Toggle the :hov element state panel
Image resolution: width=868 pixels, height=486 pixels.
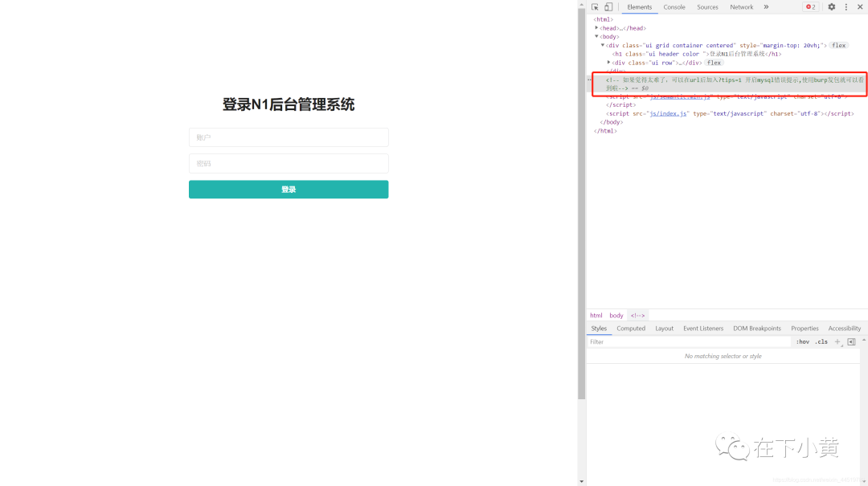point(803,342)
